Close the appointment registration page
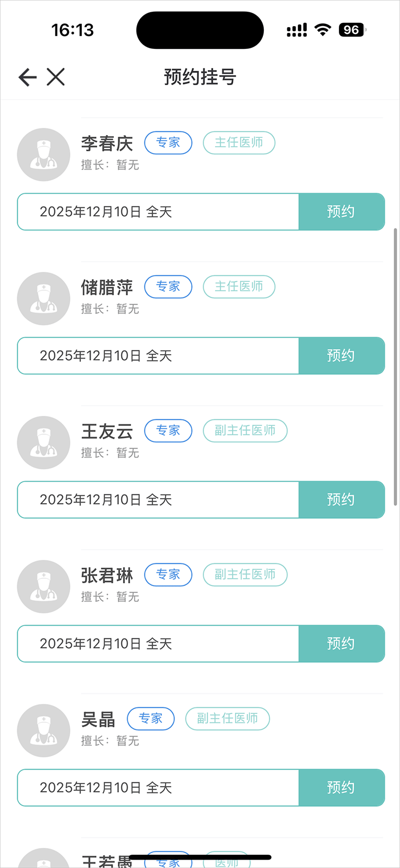 pyautogui.click(x=56, y=77)
